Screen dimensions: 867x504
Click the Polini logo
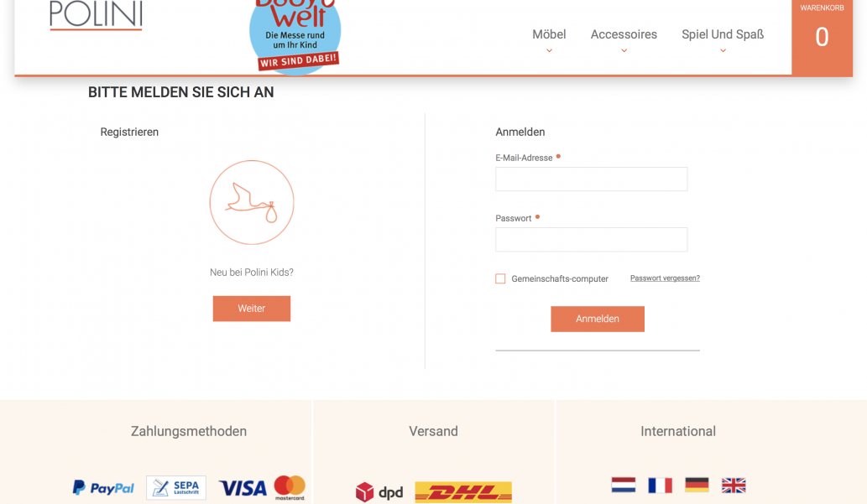[96, 15]
